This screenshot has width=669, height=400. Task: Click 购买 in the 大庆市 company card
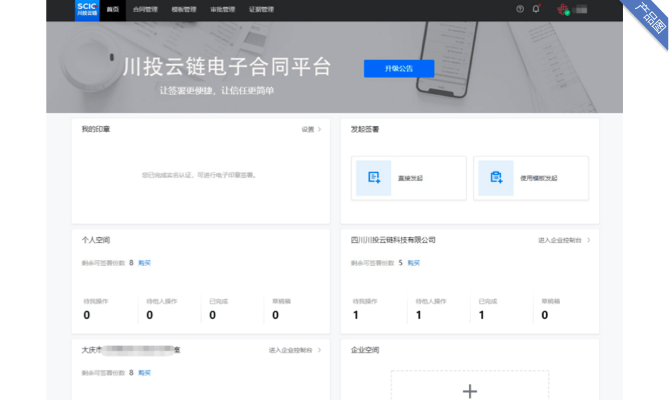[145, 373]
